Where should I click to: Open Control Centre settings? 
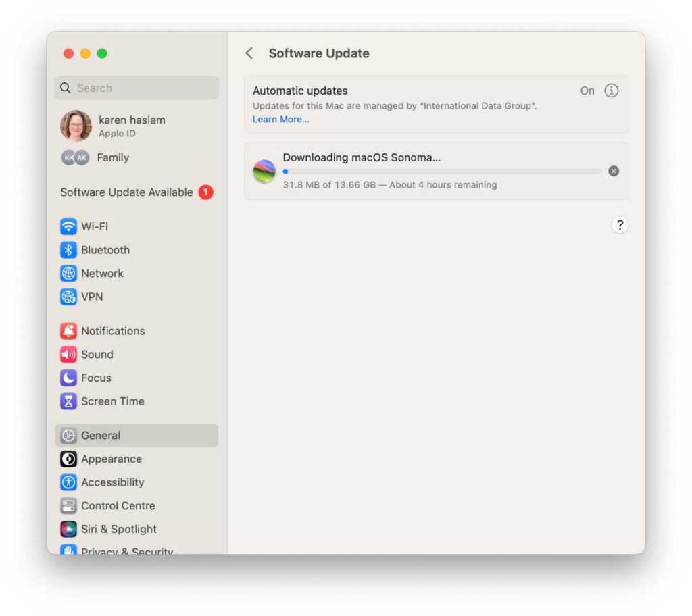click(x=118, y=505)
